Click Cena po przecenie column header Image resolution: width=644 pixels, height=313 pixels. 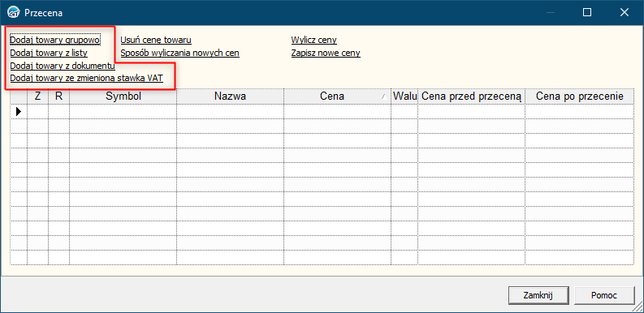click(580, 96)
